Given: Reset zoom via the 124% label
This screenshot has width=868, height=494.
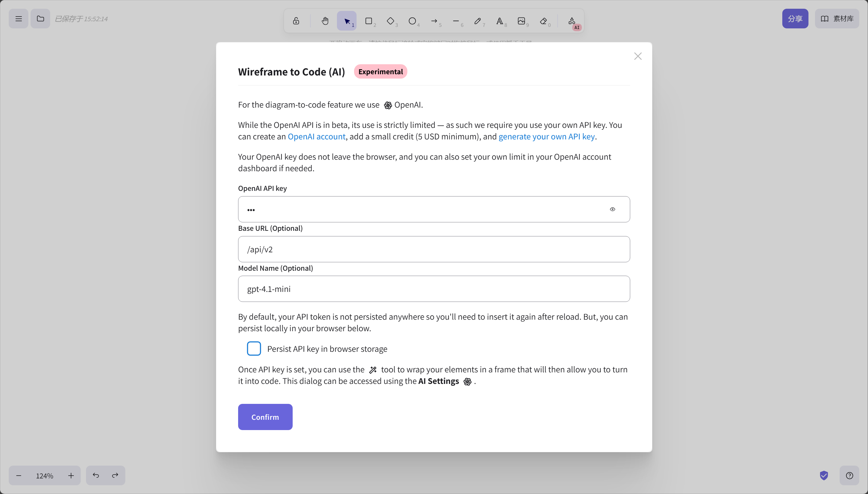Looking at the screenshot, I should point(45,476).
